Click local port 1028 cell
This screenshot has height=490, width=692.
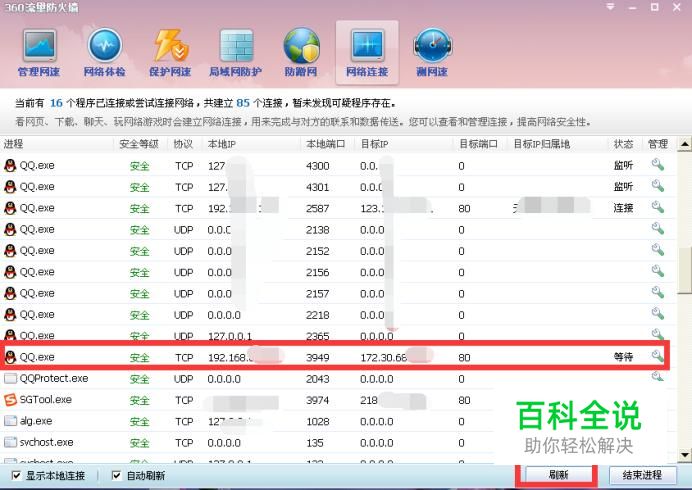(318, 422)
